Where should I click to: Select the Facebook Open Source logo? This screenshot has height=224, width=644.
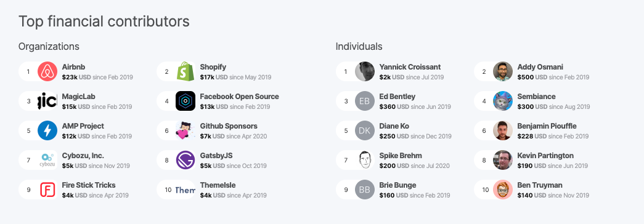[185, 101]
